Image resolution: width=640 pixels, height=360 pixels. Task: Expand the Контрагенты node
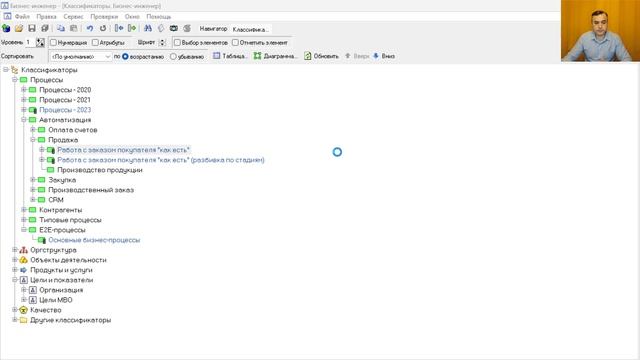coord(24,210)
